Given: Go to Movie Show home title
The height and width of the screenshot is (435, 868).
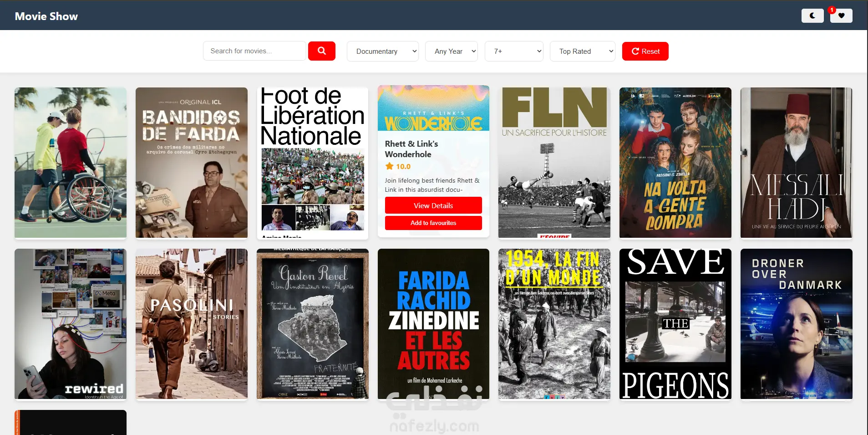Looking at the screenshot, I should [46, 16].
